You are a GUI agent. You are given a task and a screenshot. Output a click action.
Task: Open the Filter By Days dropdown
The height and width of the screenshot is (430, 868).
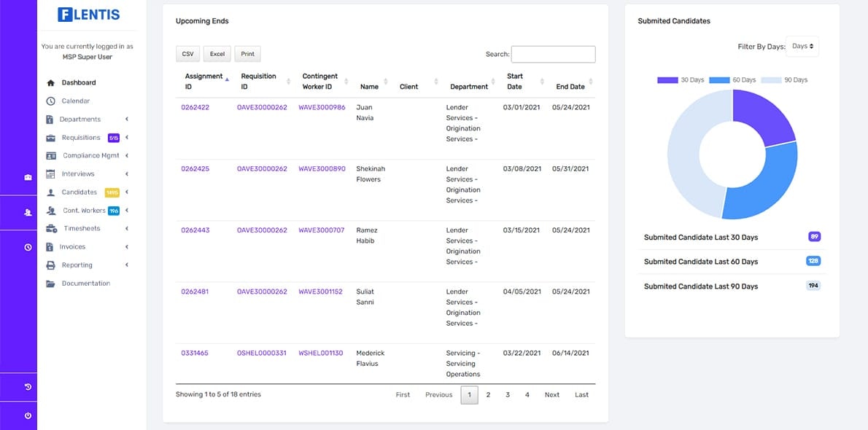point(802,47)
